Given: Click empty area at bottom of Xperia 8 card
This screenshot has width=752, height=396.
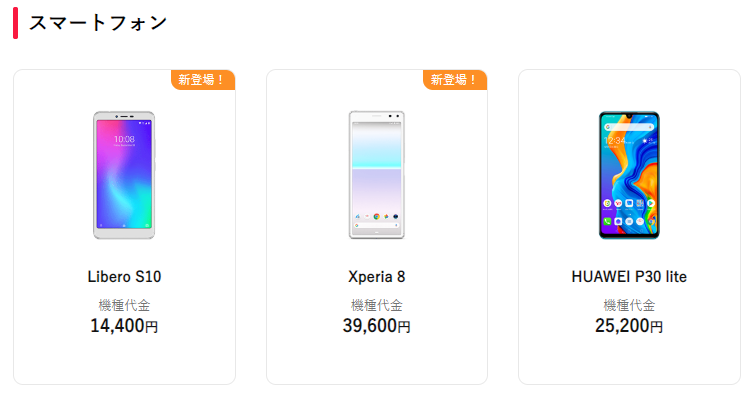Looking at the screenshot, I should 376,361.
